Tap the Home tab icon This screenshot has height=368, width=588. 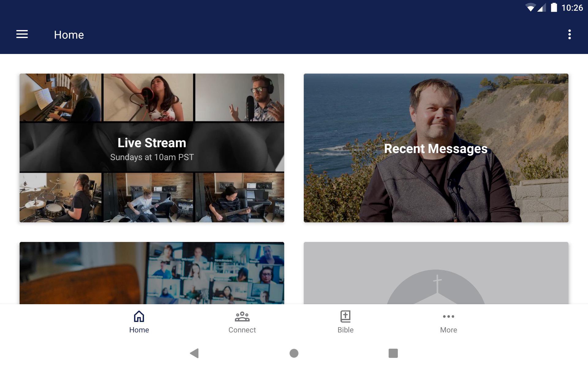coord(139,316)
